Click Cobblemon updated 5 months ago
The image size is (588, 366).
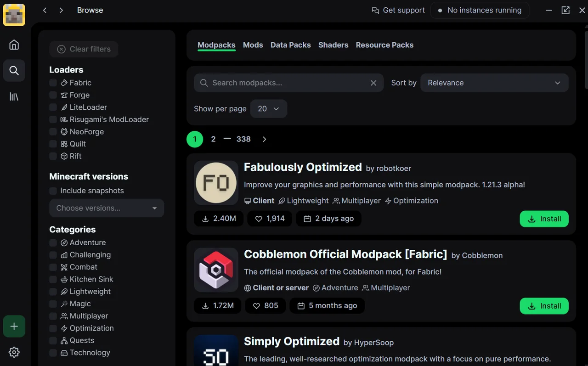[x=327, y=306]
